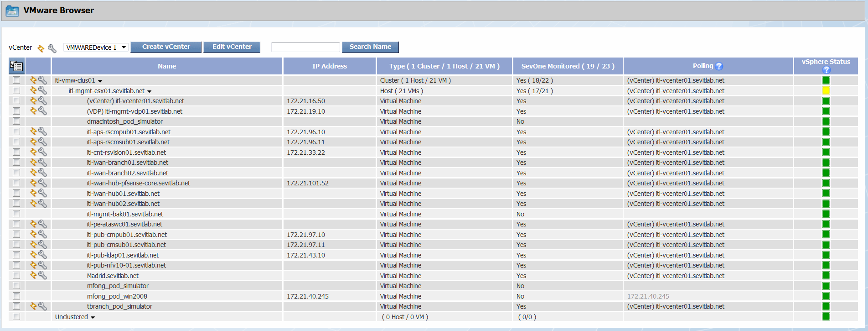Click the Search Name button

pyautogui.click(x=370, y=47)
